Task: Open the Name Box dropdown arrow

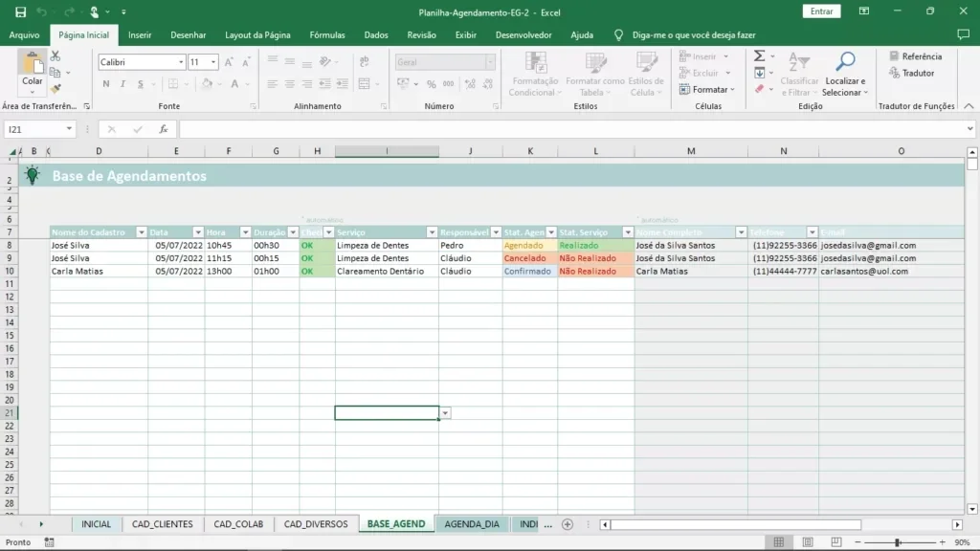Action: [69, 129]
